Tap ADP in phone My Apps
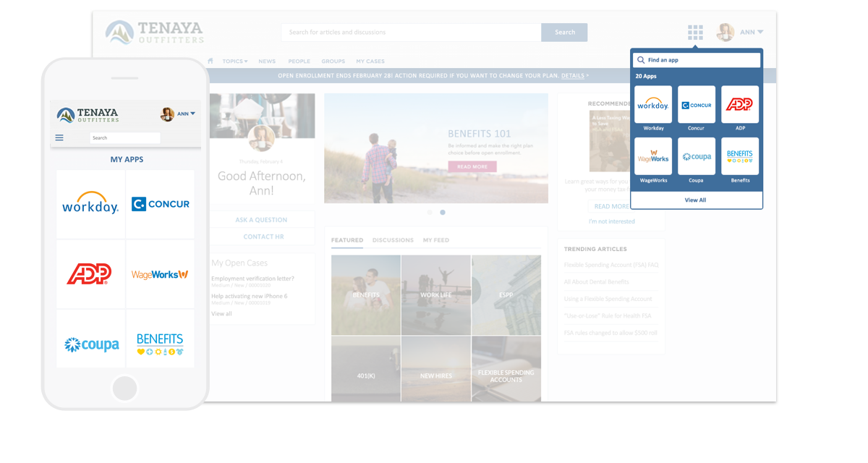Screen dimensions: 868x463 90,274
